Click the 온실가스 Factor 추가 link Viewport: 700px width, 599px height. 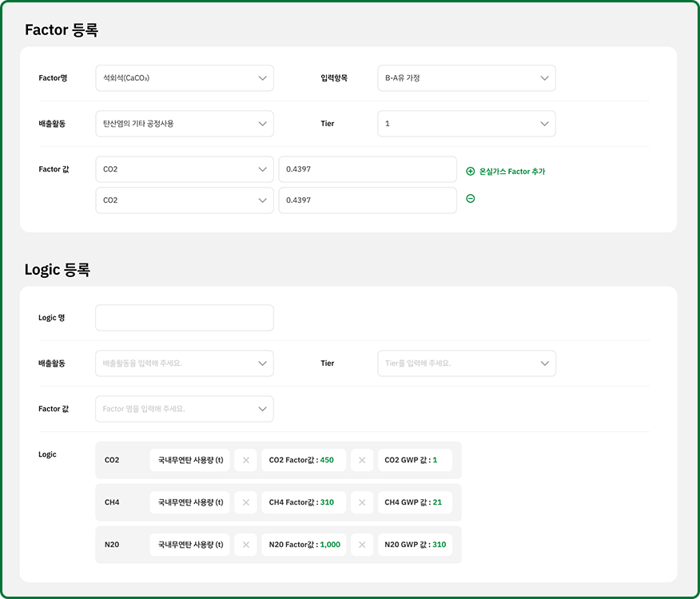pos(511,172)
